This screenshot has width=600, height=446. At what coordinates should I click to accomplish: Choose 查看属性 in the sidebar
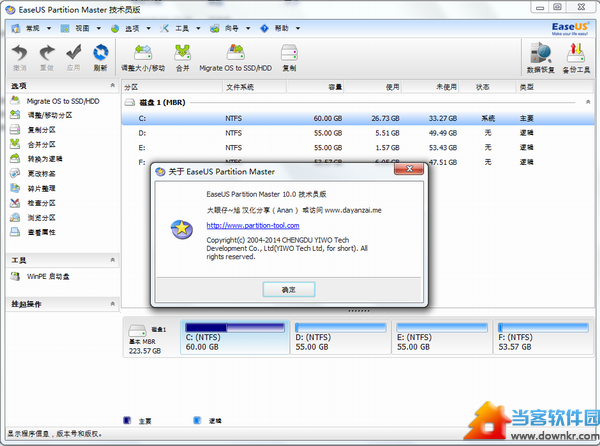point(41,232)
